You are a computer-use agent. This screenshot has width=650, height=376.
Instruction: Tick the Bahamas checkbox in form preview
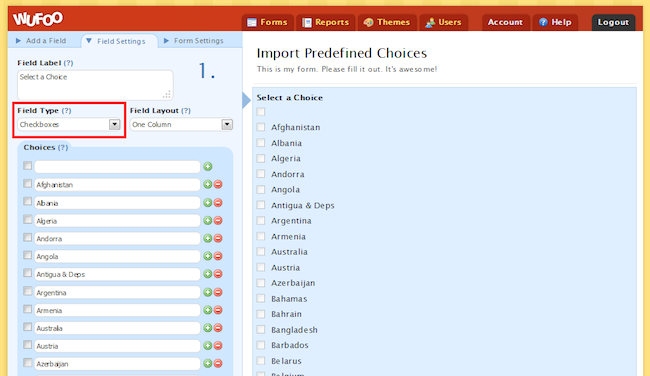pyautogui.click(x=261, y=298)
